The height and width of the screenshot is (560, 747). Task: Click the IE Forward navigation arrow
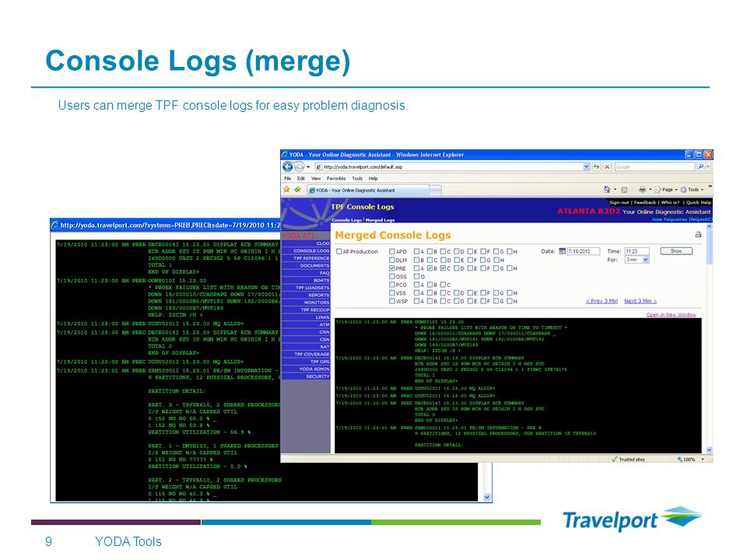click(299, 166)
